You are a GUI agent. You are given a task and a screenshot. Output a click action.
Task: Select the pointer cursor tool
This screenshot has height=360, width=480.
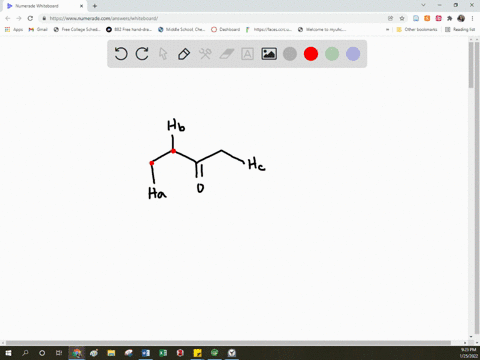(163, 54)
